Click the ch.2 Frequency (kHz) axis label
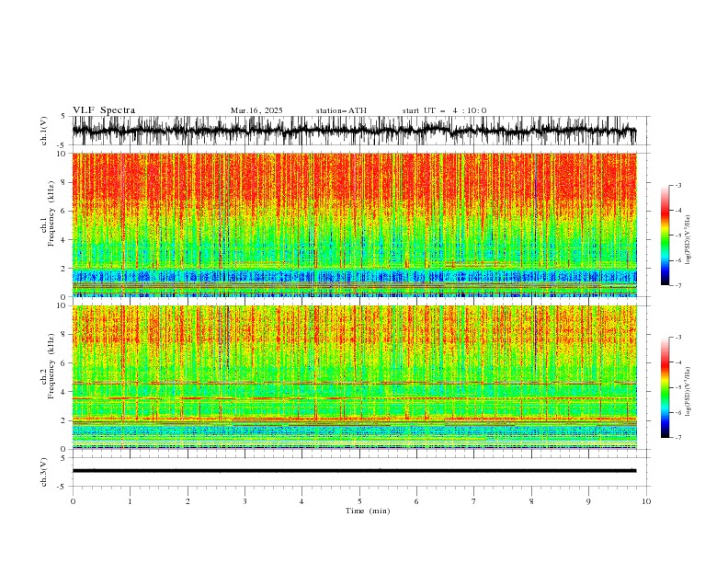728x563 pixels. (x=48, y=366)
